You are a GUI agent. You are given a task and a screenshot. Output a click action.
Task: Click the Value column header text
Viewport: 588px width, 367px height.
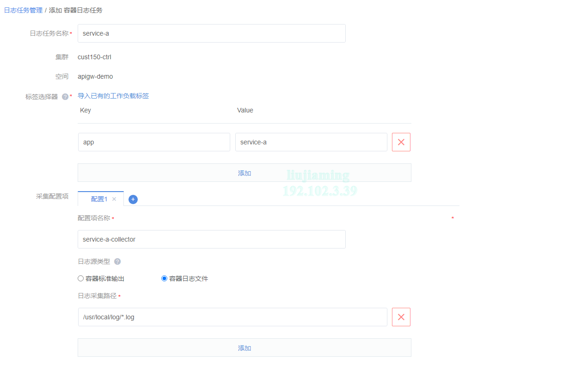click(245, 110)
